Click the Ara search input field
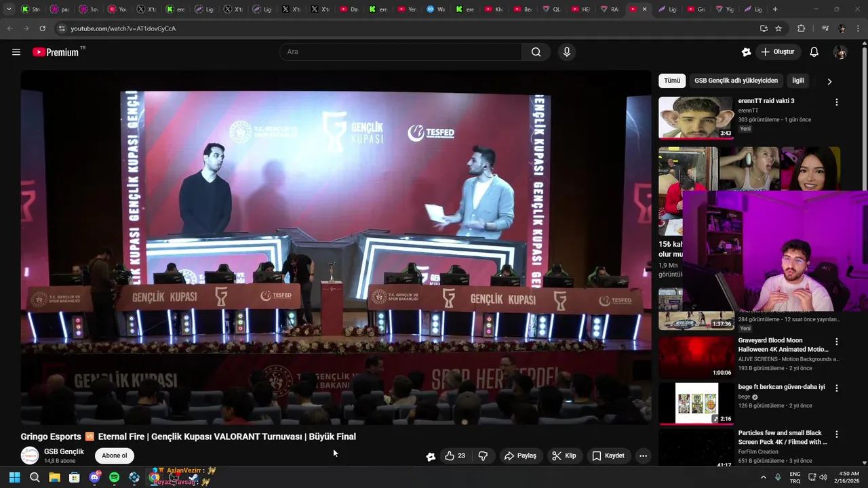The image size is (868, 488). 400,52
